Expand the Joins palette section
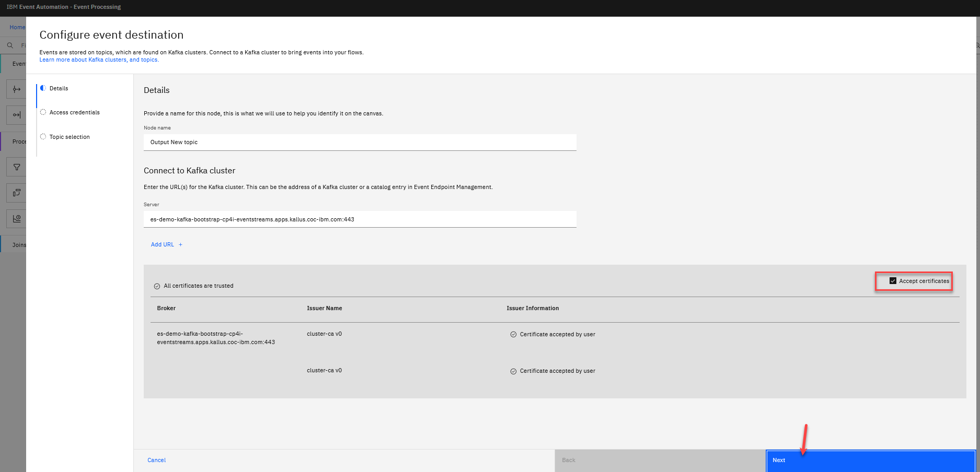The width and height of the screenshot is (980, 472). point(18,245)
